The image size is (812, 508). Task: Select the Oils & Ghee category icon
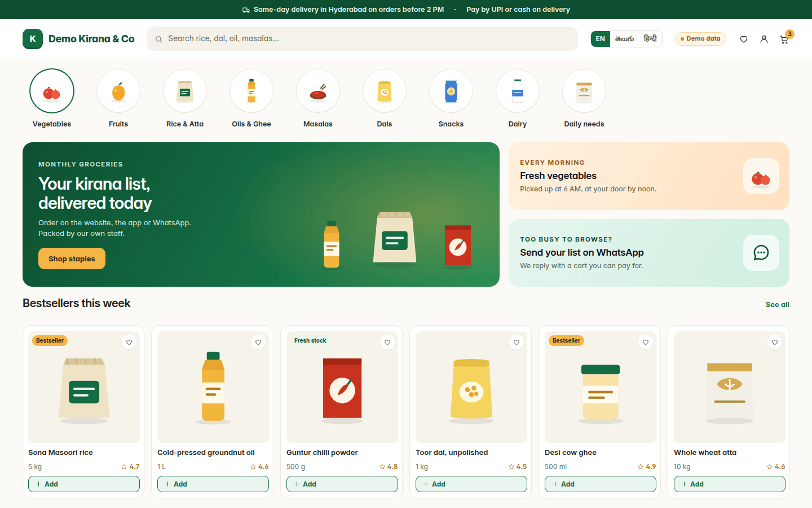click(x=251, y=91)
